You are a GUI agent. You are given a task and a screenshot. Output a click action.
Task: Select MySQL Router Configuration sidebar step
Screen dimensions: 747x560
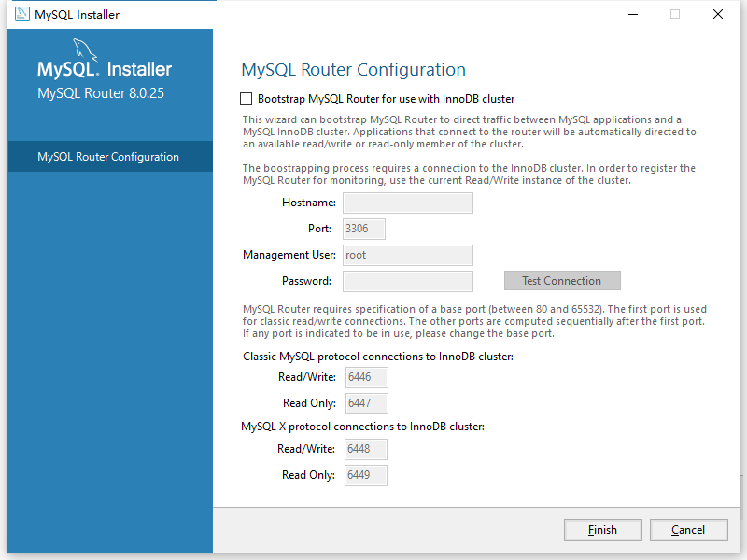click(108, 157)
